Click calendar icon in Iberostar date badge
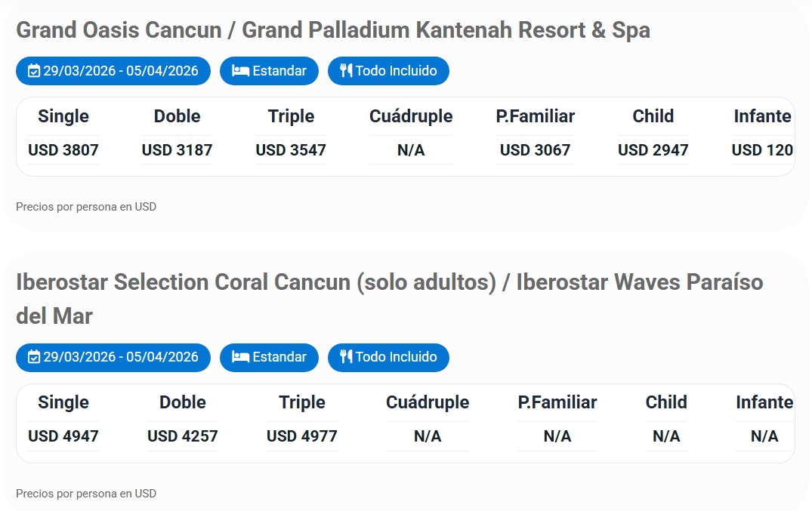The height and width of the screenshot is (511, 812). [33, 357]
